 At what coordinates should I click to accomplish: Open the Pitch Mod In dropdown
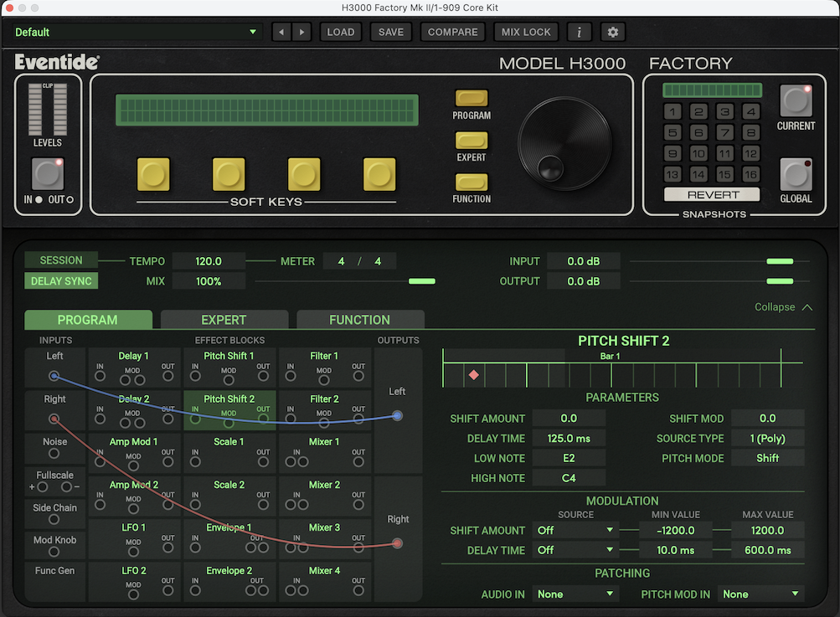pyautogui.click(x=761, y=594)
